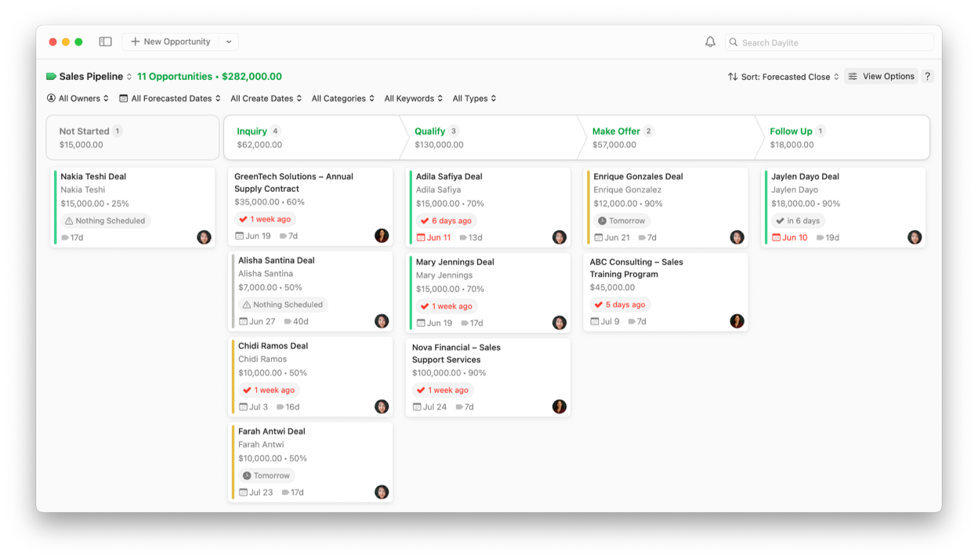Open the All Forecasted Dates filter
Screen dimensions: 978x560
click(170, 99)
